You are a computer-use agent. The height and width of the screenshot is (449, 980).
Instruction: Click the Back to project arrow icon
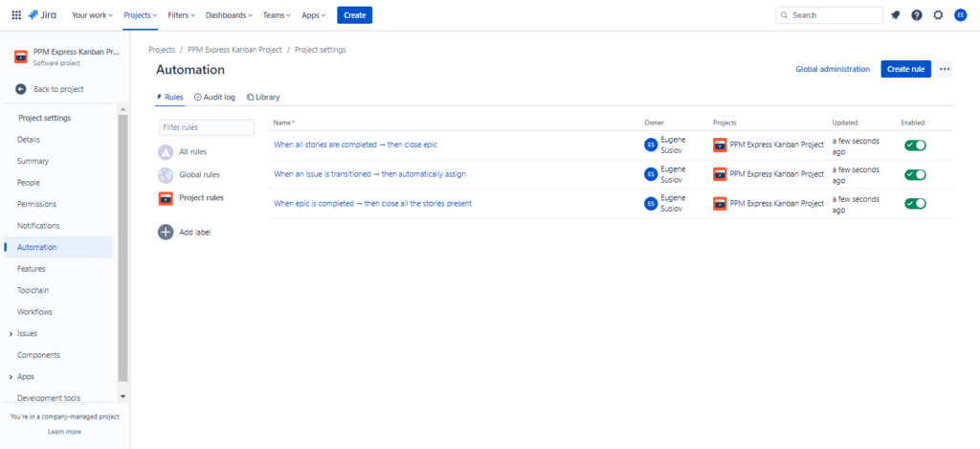coord(21,89)
